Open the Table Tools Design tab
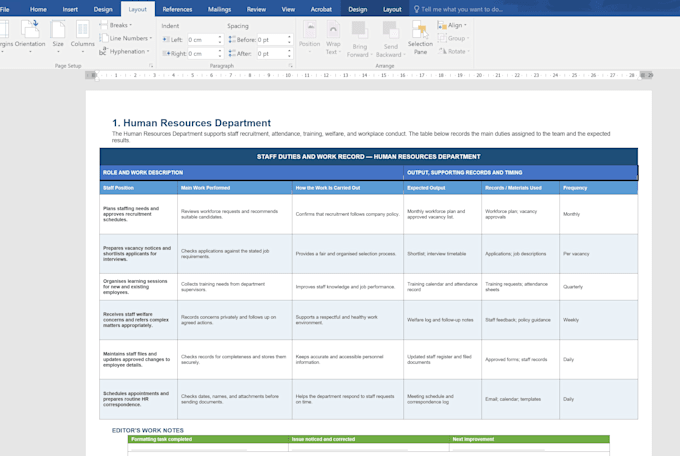Viewport: 680px width, 456px height. click(358, 9)
